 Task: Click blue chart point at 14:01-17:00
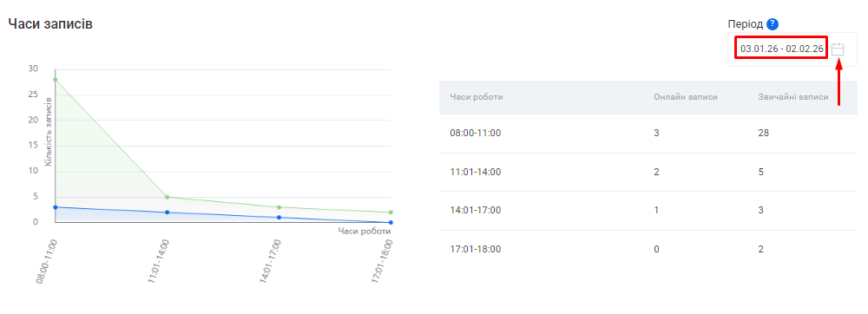click(x=279, y=217)
